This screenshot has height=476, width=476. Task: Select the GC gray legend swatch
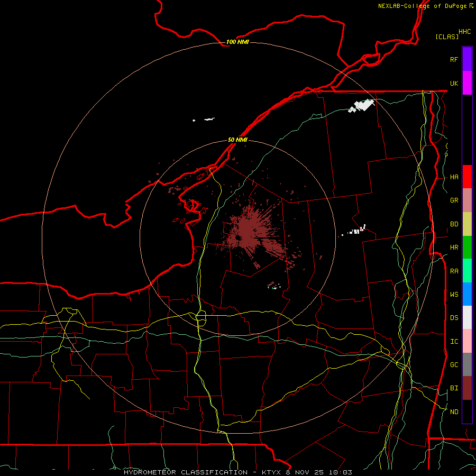tap(467, 364)
